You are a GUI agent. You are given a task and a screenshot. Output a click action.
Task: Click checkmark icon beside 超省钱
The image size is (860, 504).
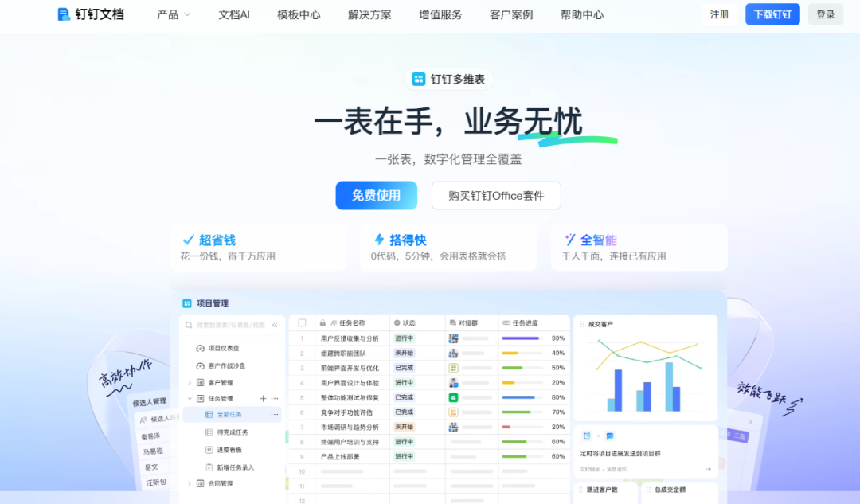(188, 240)
